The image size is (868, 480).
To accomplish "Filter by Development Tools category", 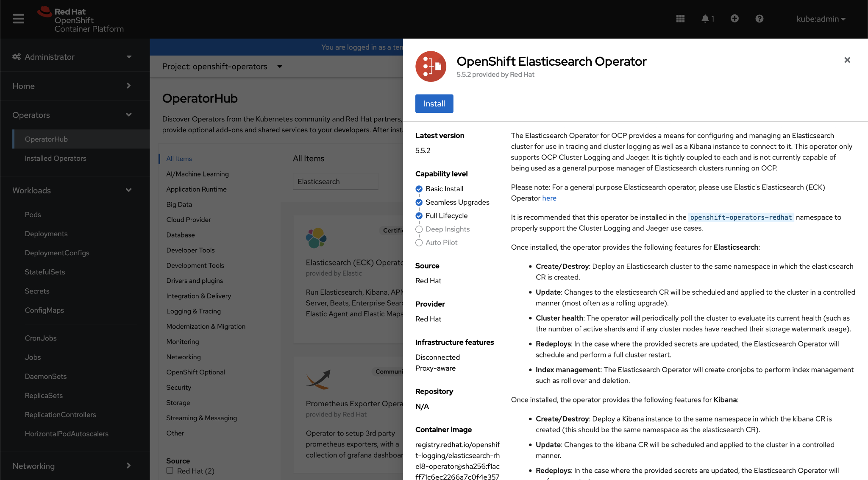I will pyautogui.click(x=195, y=265).
